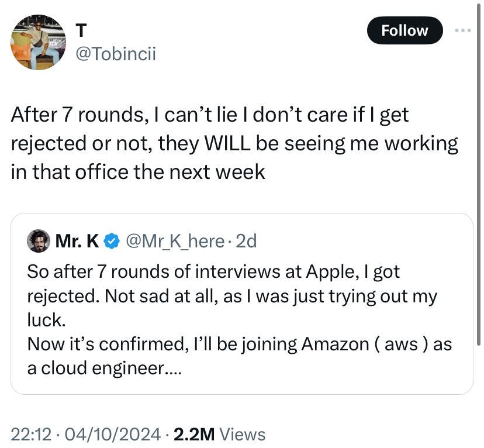Click the "2d" timestamp on quoted tweet
Image resolution: width=484 pixels, height=448 pixels.
tap(246, 241)
